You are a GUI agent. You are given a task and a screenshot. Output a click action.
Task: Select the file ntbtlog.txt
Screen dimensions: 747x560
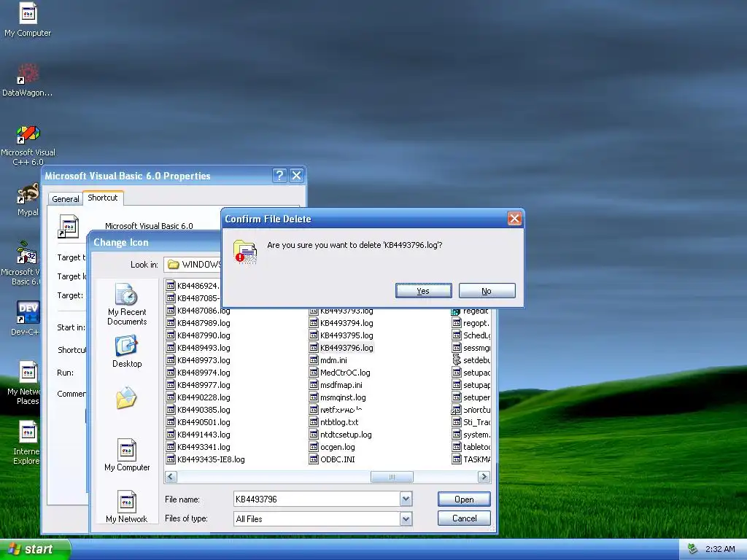tap(334, 422)
